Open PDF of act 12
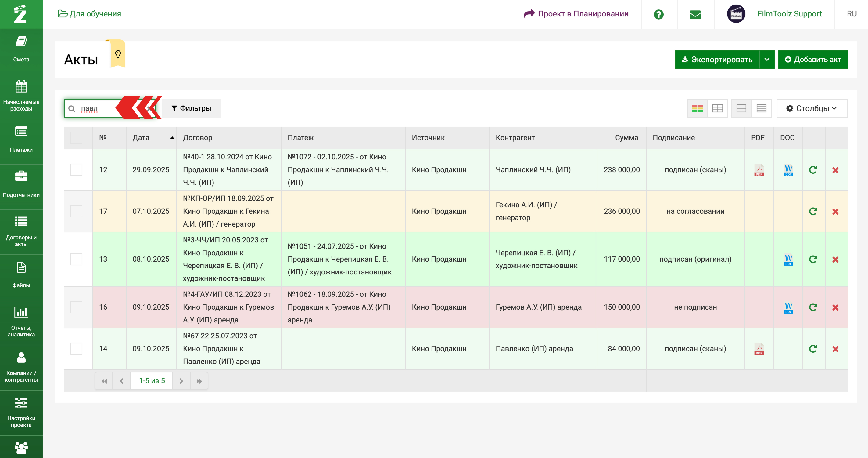 point(759,170)
